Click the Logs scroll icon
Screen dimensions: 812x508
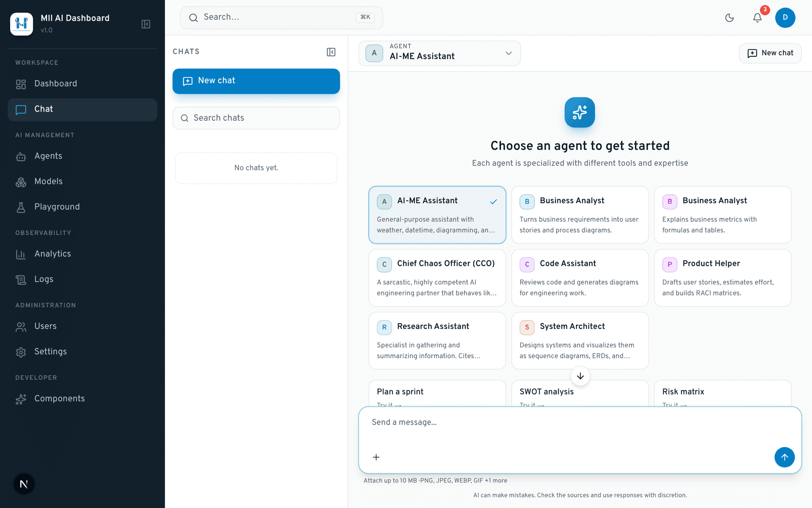21,280
